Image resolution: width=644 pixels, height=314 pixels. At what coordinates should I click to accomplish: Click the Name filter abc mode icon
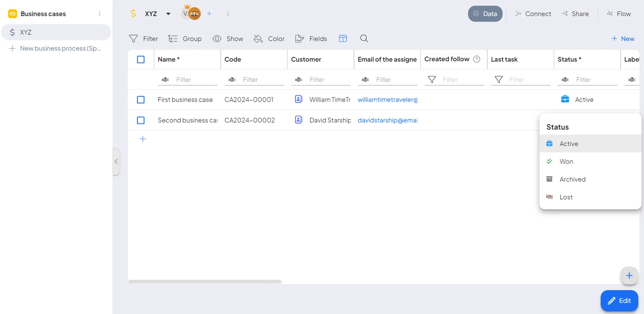[165, 80]
